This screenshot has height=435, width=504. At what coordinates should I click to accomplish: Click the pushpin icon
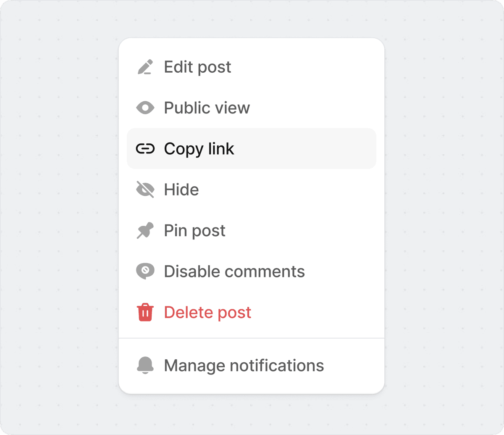(x=145, y=230)
